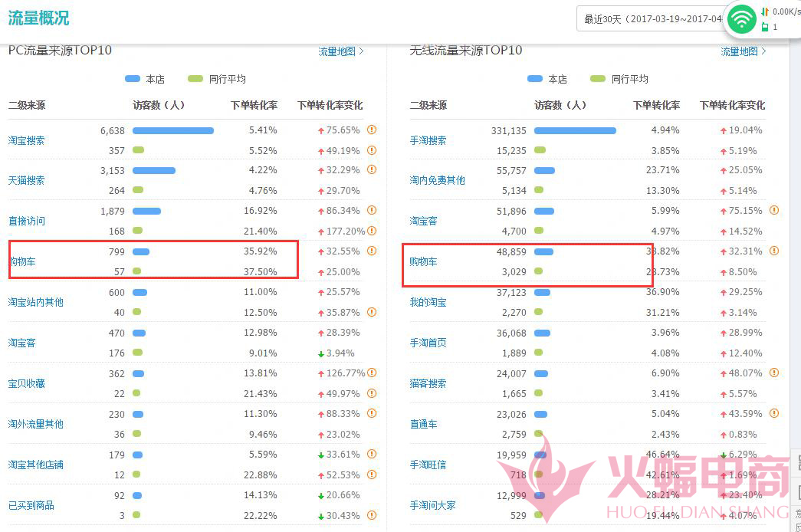Open the 猫客搜索 source link
This screenshot has height=532, width=801.
[428, 383]
